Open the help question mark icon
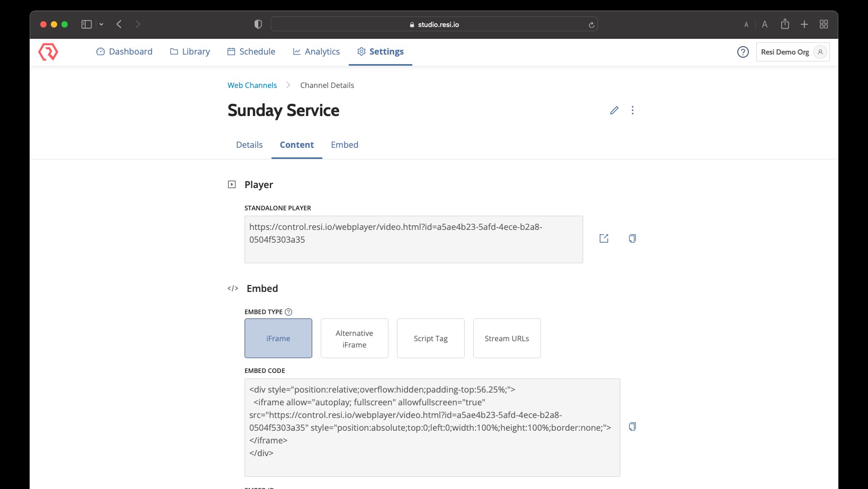This screenshot has height=489, width=868. (743, 52)
